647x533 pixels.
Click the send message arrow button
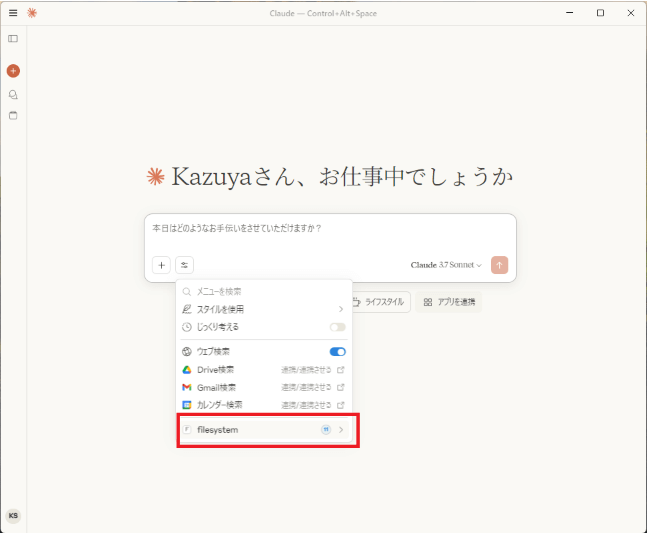tap(499, 265)
